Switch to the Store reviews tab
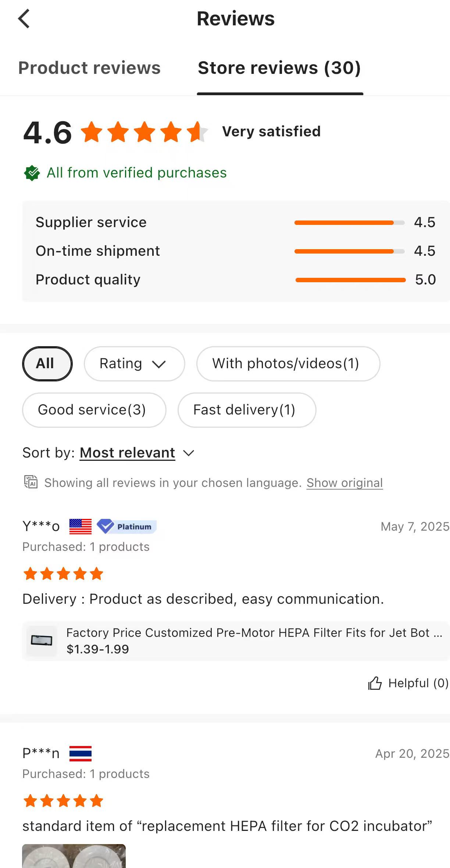The height and width of the screenshot is (868, 450). pyautogui.click(x=279, y=68)
